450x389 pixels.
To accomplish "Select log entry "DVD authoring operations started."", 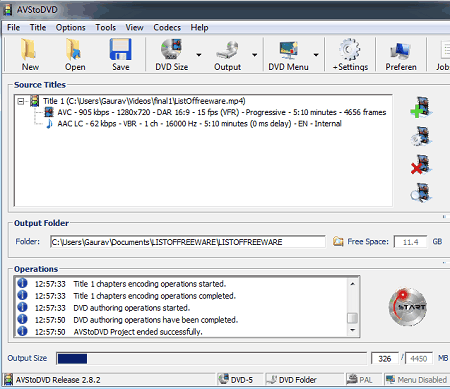I will [131, 308].
